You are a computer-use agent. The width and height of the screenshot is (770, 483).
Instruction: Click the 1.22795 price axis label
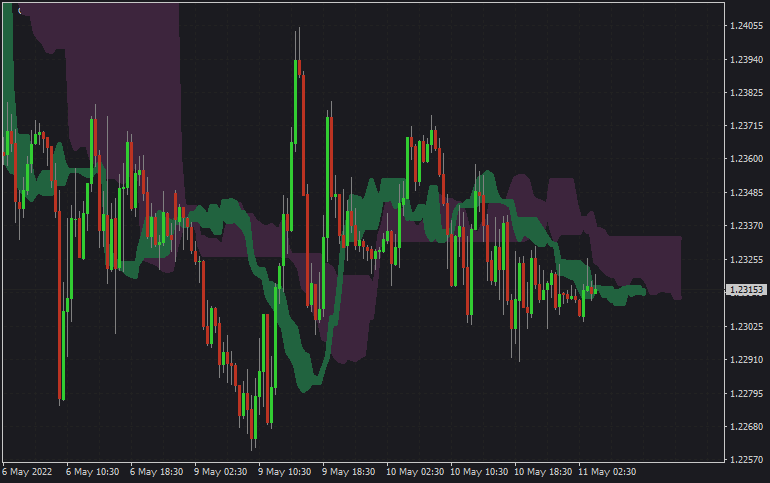click(746, 394)
